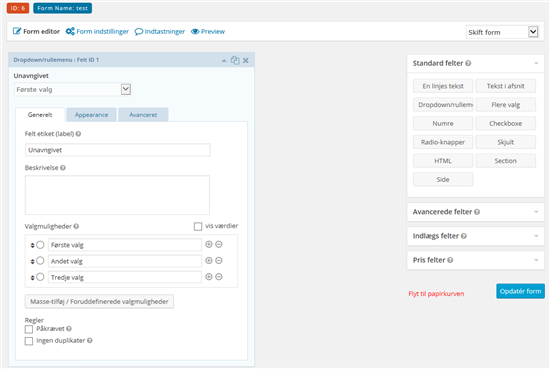Add an HTML field

click(x=443, y=161)
